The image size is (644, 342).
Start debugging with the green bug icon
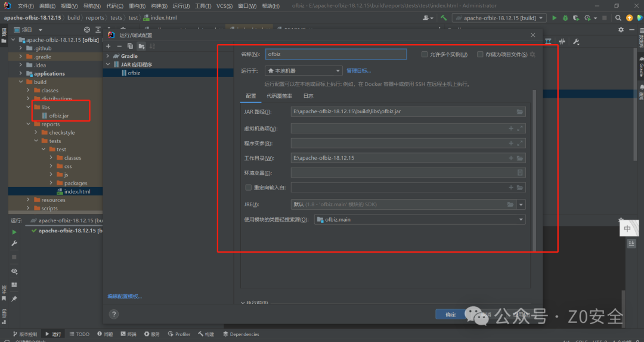565,18
